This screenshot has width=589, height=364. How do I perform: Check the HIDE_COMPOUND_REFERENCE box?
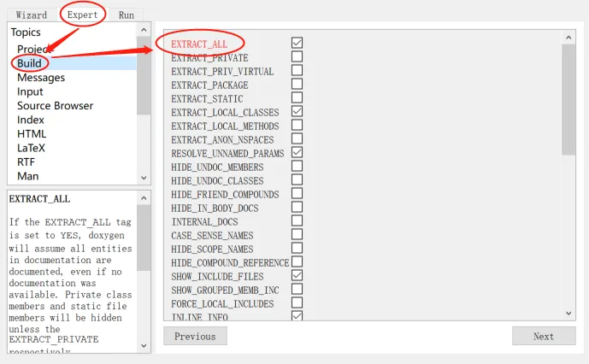[297, 261]
